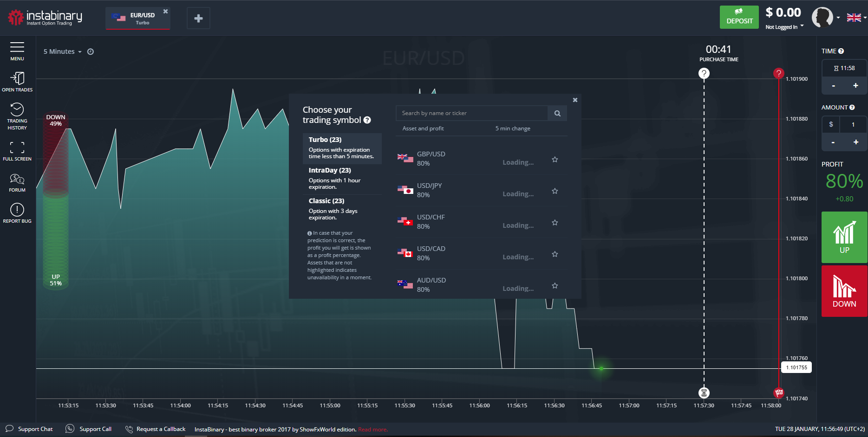The height and width of the screenshot is (437, 868).
Task: Click the Search by name or ticker field
Action: (x=471, y=113)
